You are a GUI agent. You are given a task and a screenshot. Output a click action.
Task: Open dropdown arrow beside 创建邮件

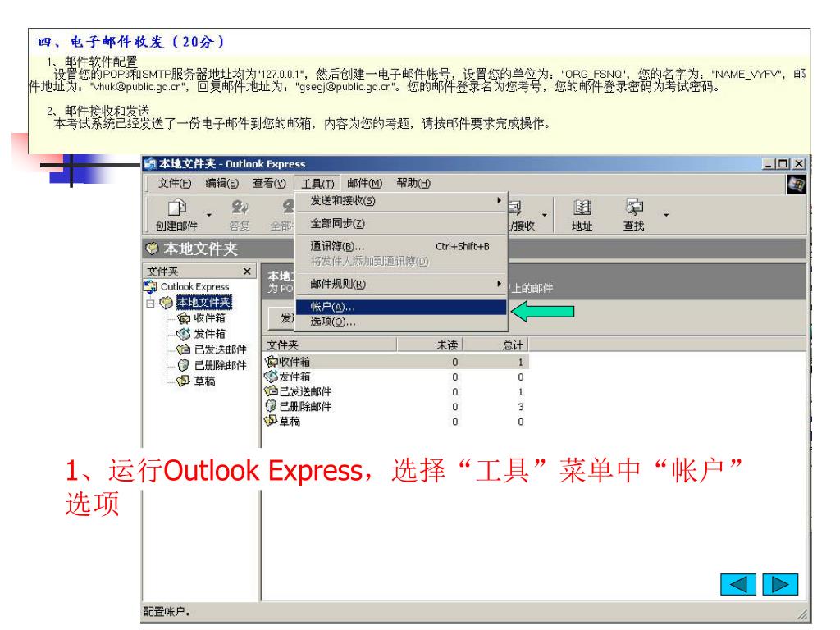pos(209,215)
